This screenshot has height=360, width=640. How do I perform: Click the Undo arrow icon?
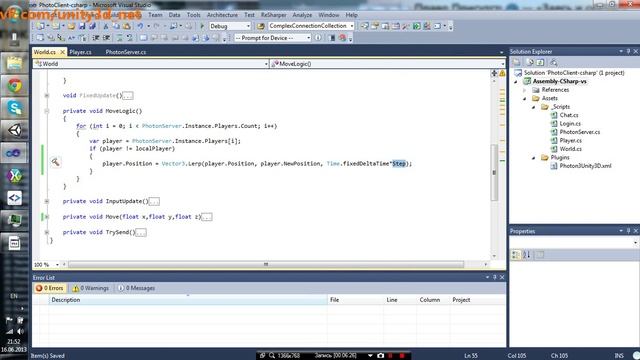(x=140, y=26)
